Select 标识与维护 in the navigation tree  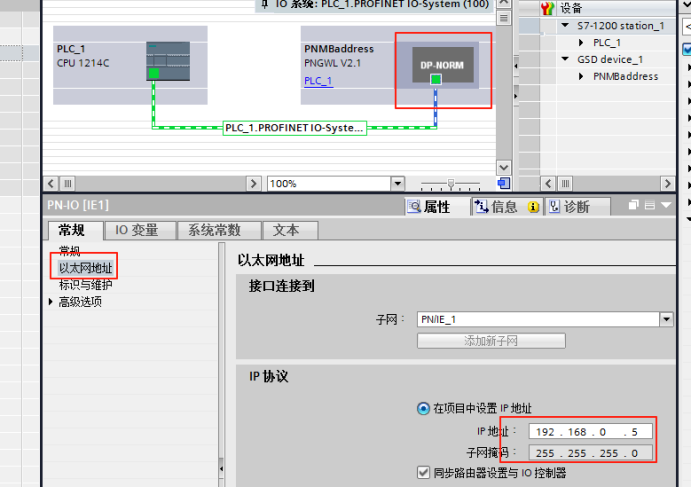click(x=86, y=285)
